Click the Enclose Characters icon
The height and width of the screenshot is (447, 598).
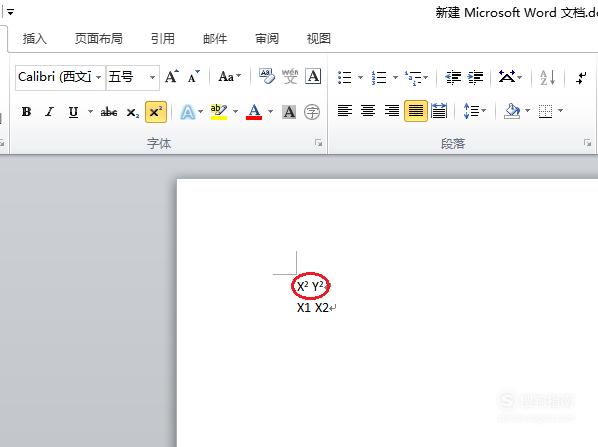(x=312, y=112)
